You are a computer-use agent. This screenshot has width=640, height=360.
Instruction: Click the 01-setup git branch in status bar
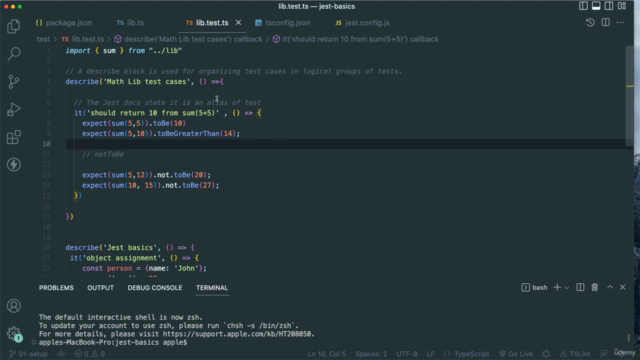click(29, 354)
